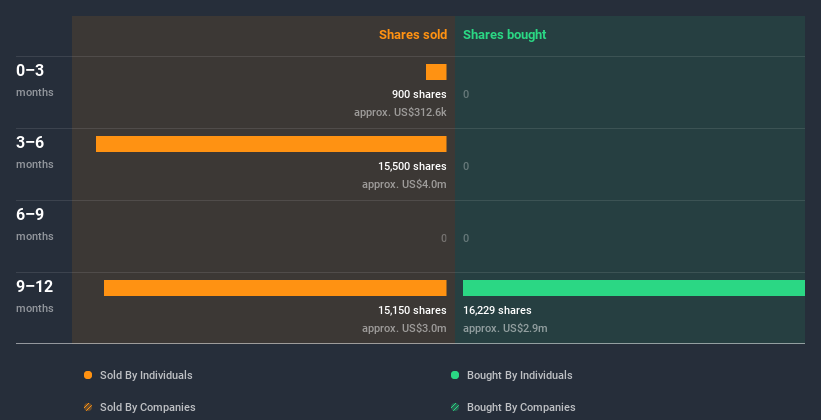Select the Sold By Companies legend label
This screenshot has height=420, width=821.
click(x=148, y=407)
